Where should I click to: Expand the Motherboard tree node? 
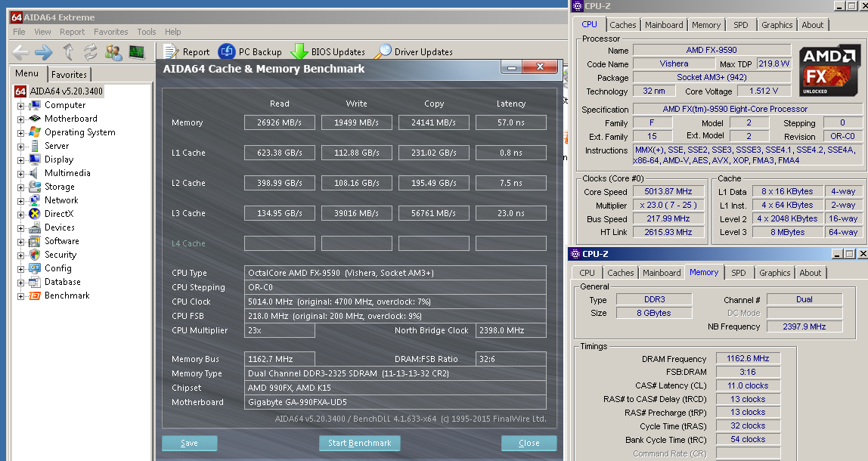(x=20, y=119)
